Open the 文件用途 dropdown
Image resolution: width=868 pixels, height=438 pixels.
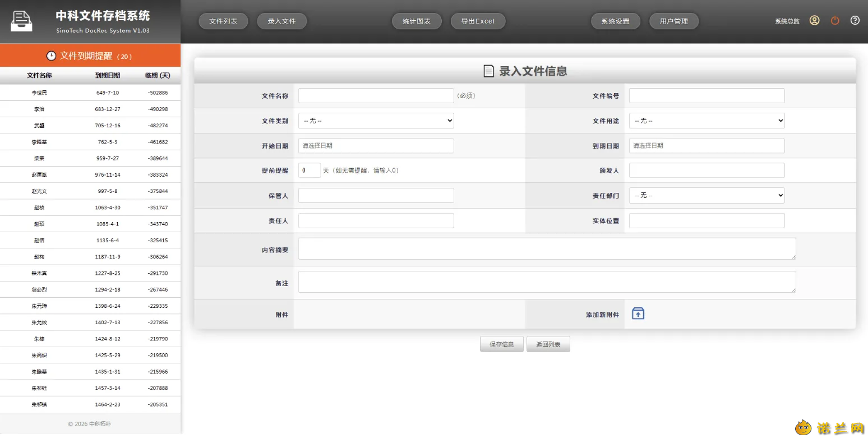coord(707,121)
